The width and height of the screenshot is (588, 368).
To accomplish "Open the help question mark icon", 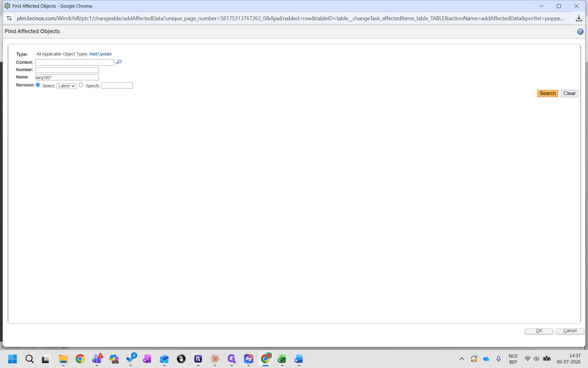I will pos(580,32).
